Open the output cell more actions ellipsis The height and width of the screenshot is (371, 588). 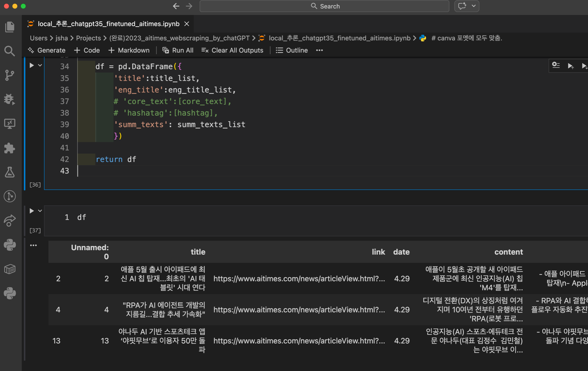coord(34,245)
